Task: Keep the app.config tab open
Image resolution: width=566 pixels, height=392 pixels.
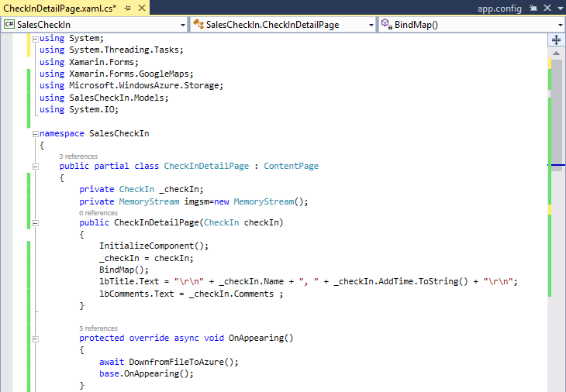Action: (533, 8)
